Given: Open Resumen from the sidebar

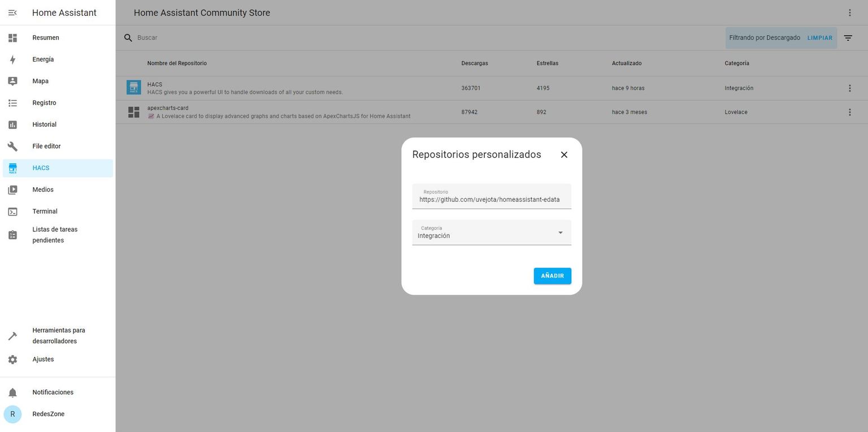Looking at the screenshot, I should pyautogui.click(x=58, y=38).
